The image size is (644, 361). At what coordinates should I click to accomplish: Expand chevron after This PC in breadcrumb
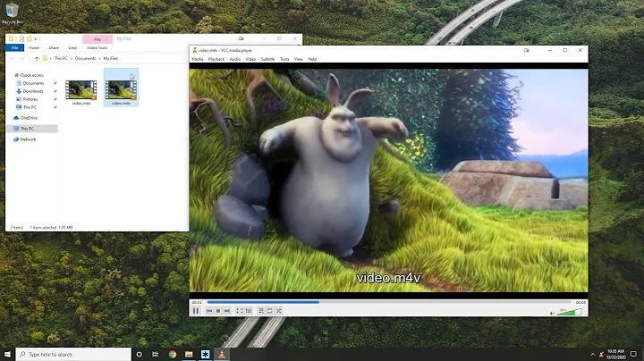click(72, 59)
